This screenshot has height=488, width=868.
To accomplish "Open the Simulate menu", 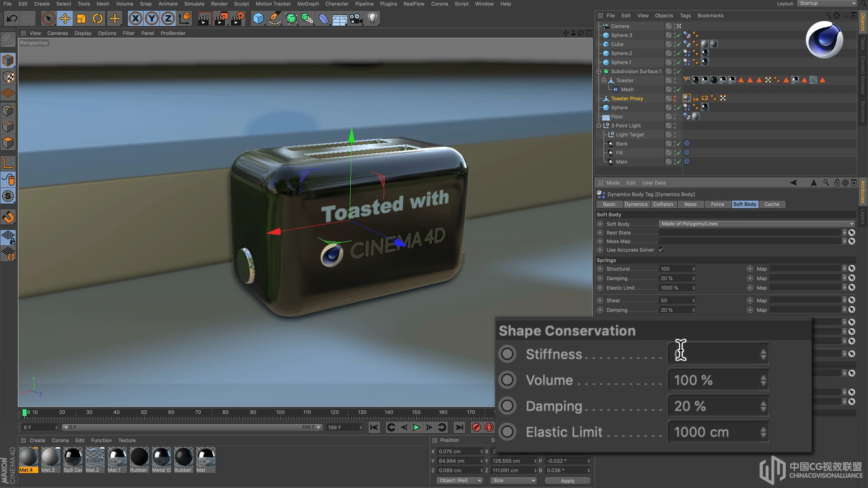I will click(194, 4).
